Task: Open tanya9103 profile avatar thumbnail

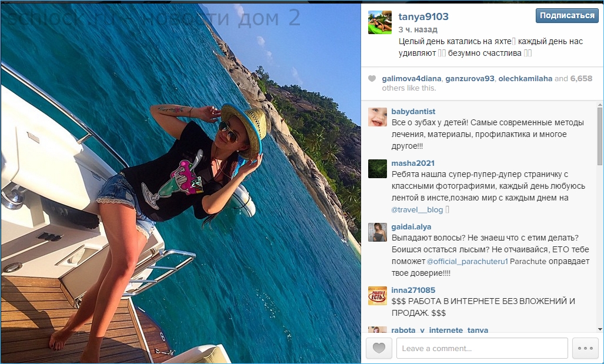Action: coord(380,22)
